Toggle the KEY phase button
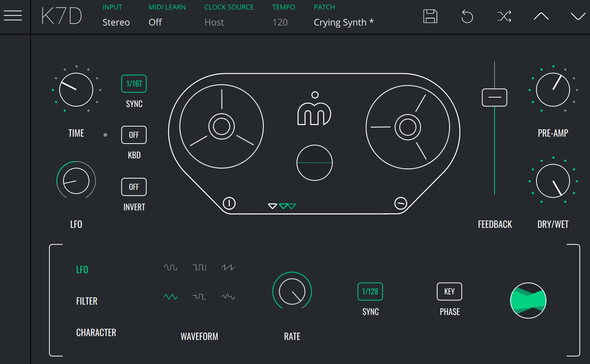 point(449,292)
